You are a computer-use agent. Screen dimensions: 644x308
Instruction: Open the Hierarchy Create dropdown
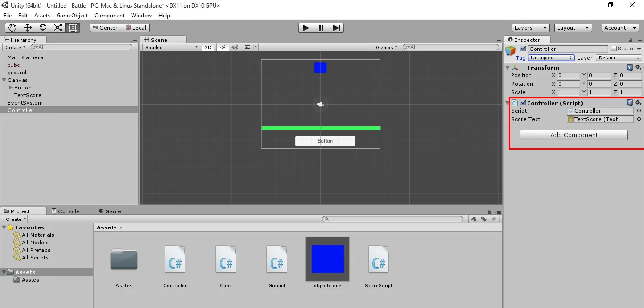tap(15, 47)
